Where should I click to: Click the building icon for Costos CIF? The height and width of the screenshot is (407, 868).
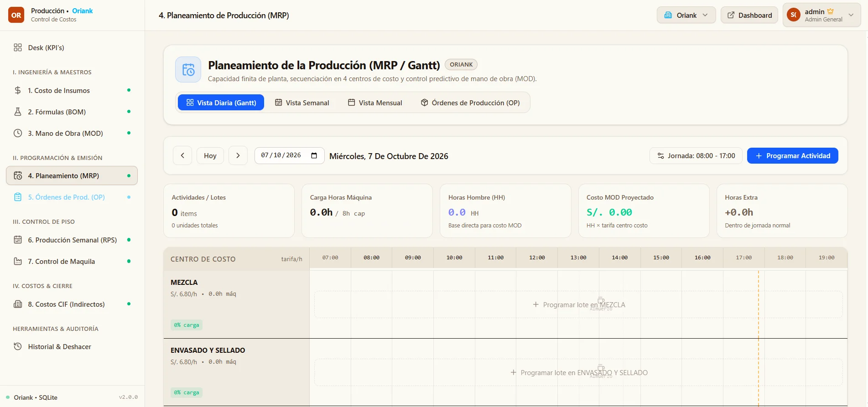[18, 304]
